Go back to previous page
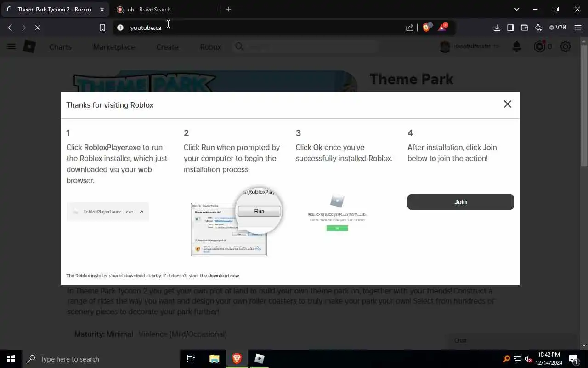The height and width of the screenshot is (368, 588). click(x=10, y=28)
